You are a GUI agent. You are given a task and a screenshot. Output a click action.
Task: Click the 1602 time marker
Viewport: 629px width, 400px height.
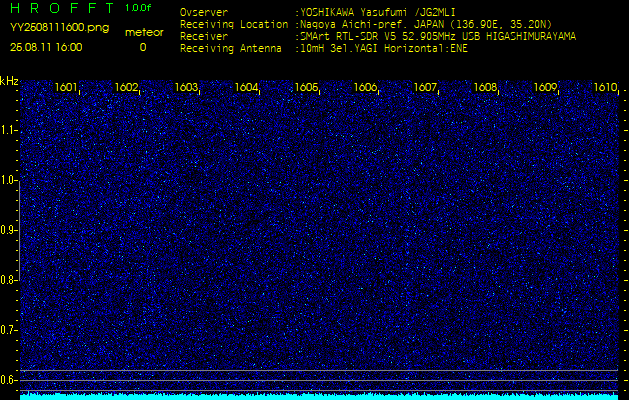point(126,87)
